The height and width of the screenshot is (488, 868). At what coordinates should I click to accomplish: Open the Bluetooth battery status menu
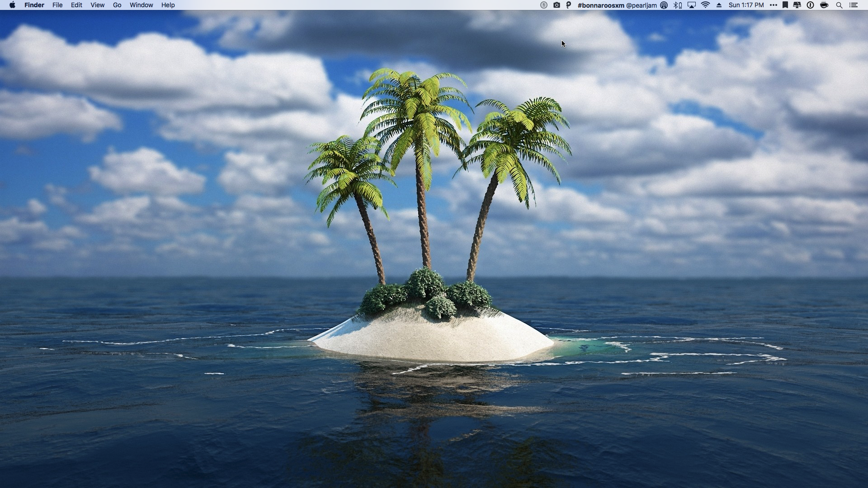678,5
